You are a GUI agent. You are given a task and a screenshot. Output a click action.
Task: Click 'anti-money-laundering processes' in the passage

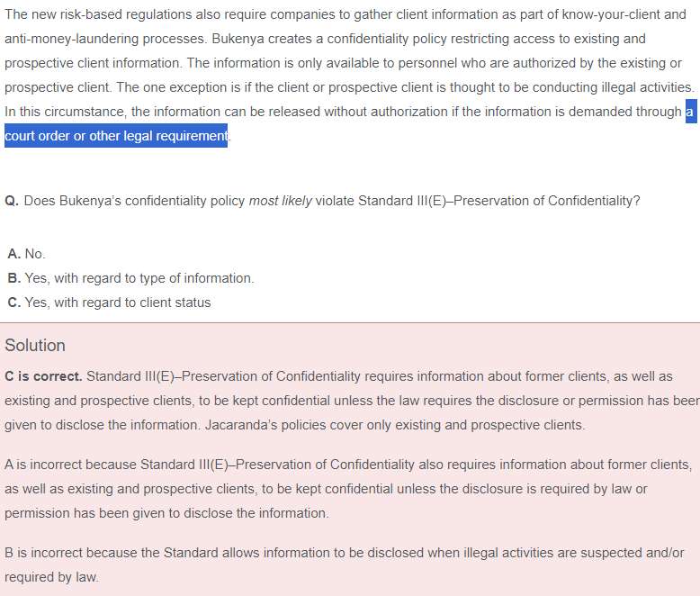click(105, 39)
